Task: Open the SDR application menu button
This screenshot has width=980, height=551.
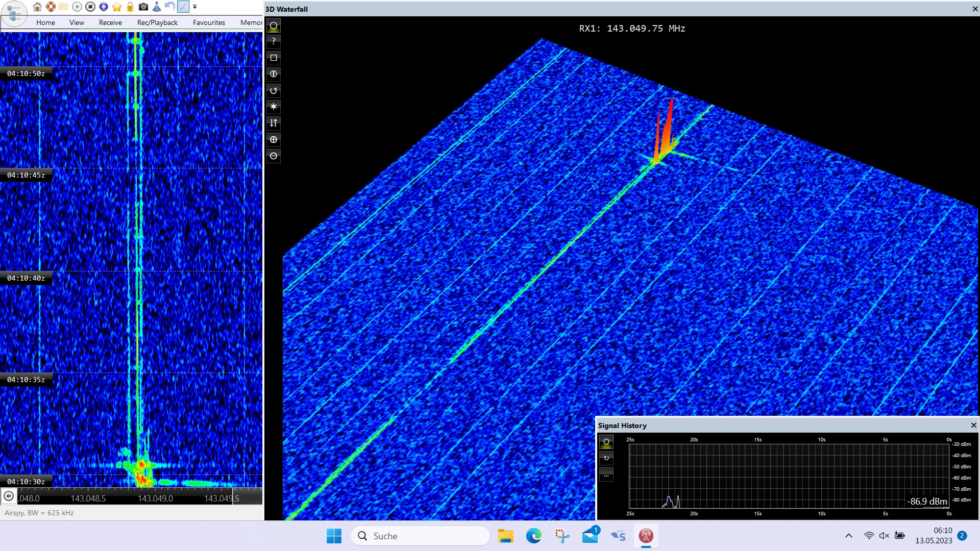Action: pos(14,14)
